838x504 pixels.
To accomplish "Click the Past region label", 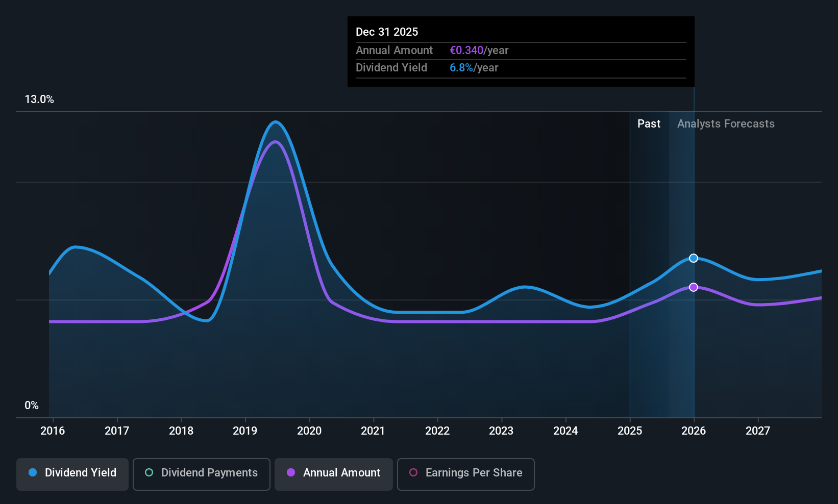I will tap(649, 124).
